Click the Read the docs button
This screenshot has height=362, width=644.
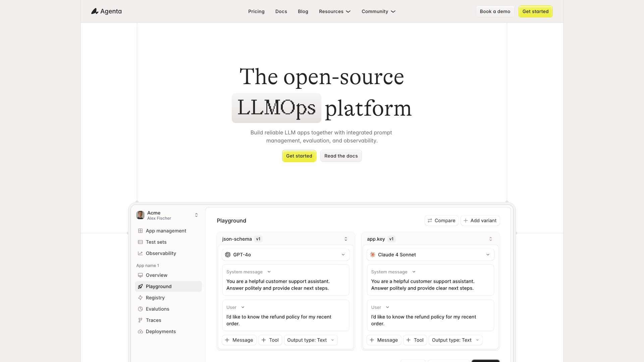pyautogui.click(x=341, y=156)
